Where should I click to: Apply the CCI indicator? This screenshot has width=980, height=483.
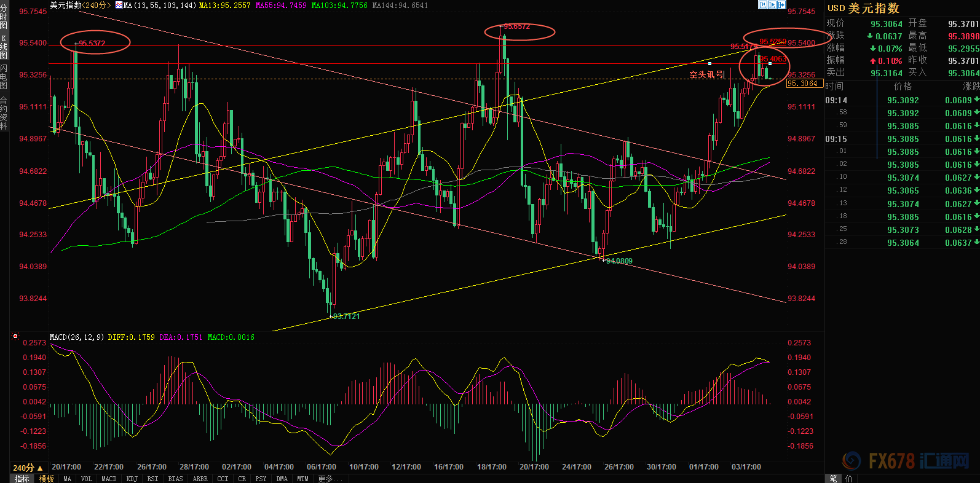click(223, 479)
